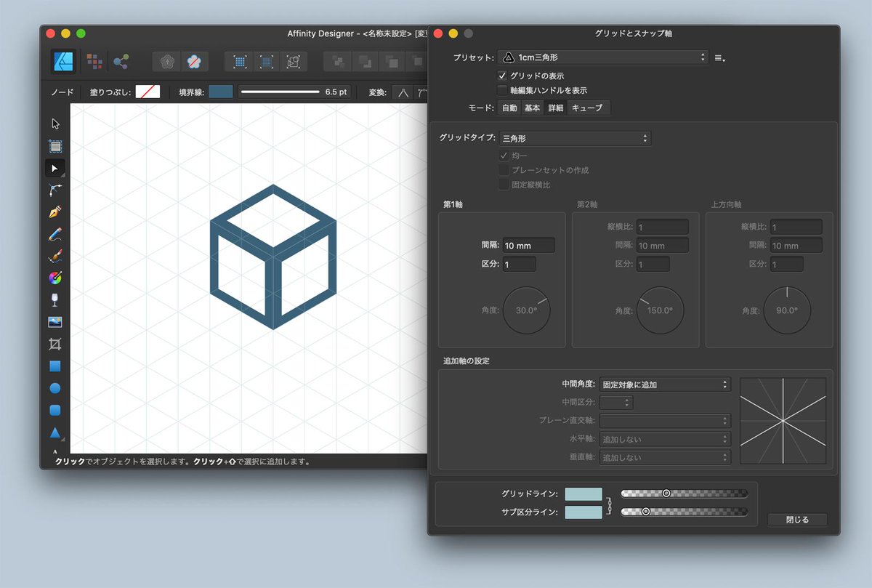The image size is (872, 588).
Task: Select the Corner tool
Action: [55, 190]
